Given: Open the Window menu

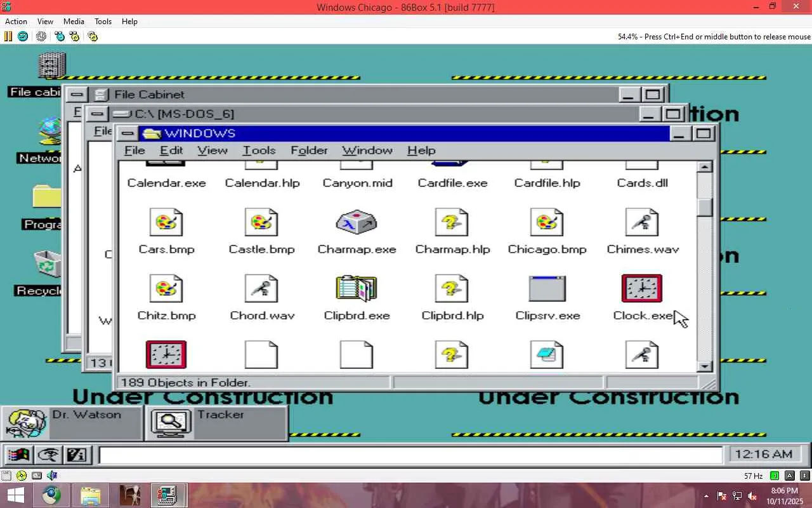Looking at the screenshot, I should click(367, 150).
